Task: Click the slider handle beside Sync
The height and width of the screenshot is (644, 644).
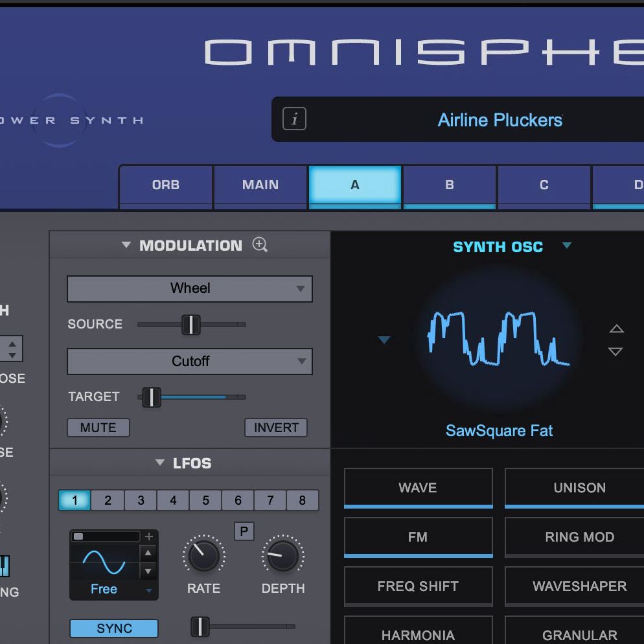Action: coord(200,627)
